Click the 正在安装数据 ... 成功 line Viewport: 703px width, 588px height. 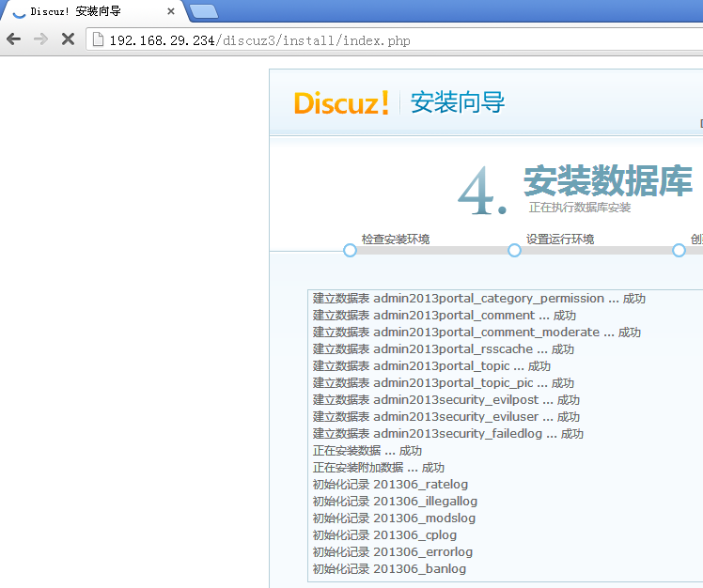[367, 451]
